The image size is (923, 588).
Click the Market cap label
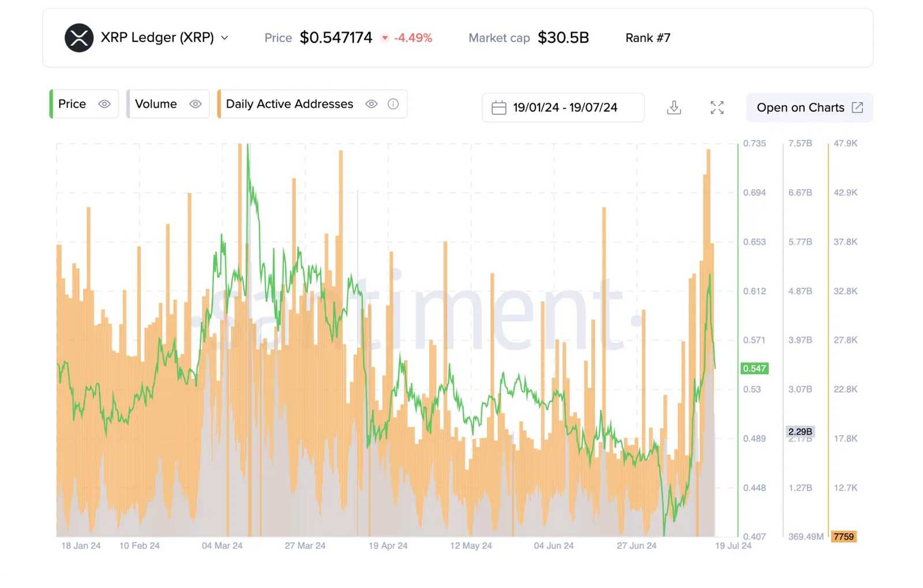[x=499, y=38]
